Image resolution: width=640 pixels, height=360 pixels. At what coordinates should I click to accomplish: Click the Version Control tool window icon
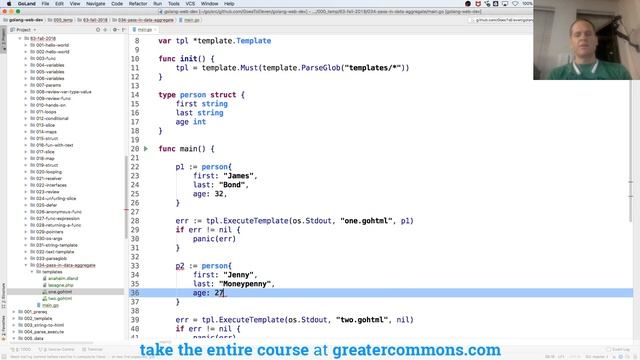(41, 350)
